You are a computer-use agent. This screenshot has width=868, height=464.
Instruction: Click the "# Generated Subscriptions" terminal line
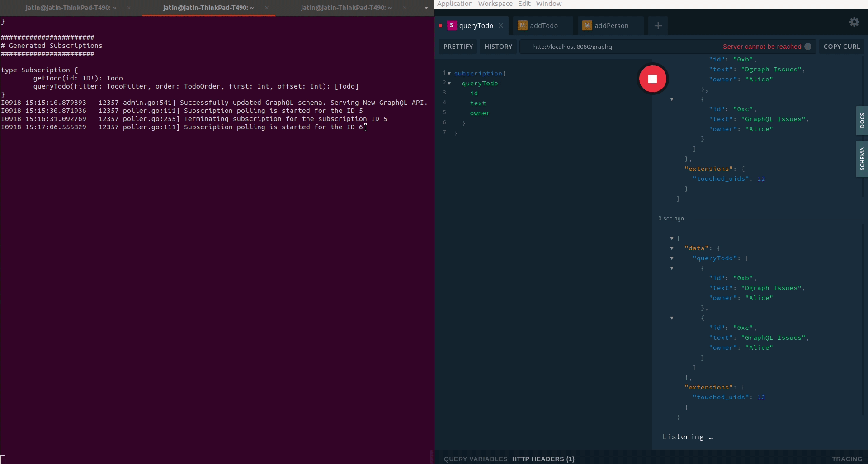pyautogui.click(x=52, y=46)
